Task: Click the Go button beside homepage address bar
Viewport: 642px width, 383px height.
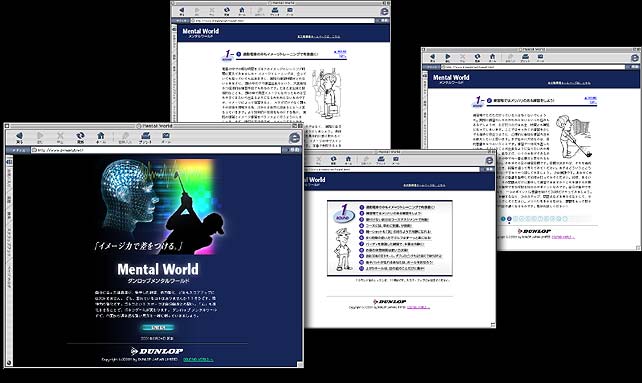Action: [294, 150]
